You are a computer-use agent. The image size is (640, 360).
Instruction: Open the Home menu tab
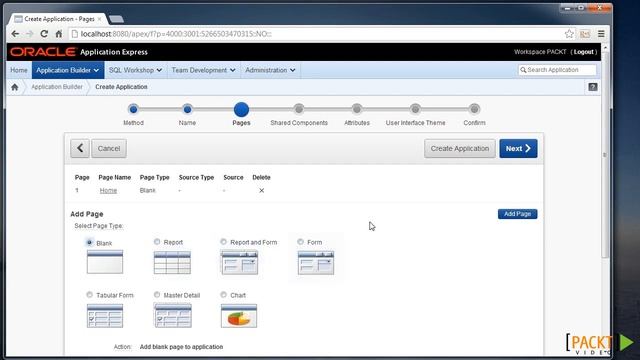pyautogui.click(x=19, y=70)
